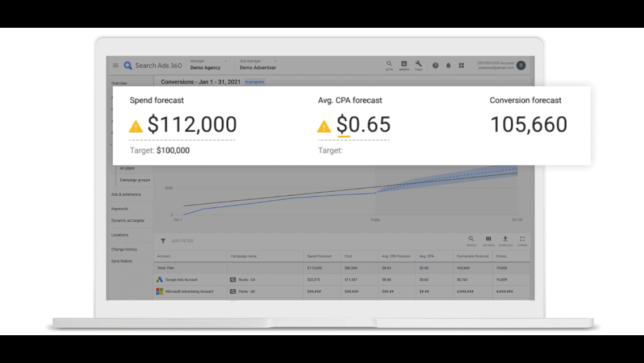
Task: Open the user account avatar menu
Action: (520, 66)
